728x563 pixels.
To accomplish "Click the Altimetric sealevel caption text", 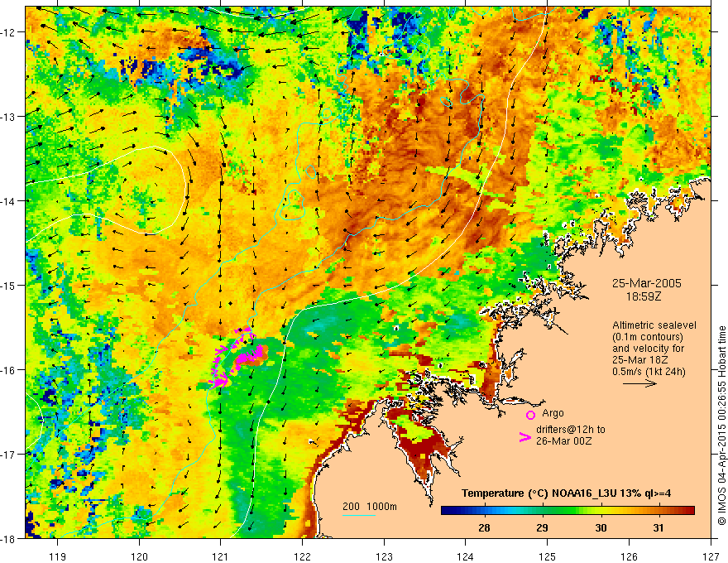I will click(654, 325).
